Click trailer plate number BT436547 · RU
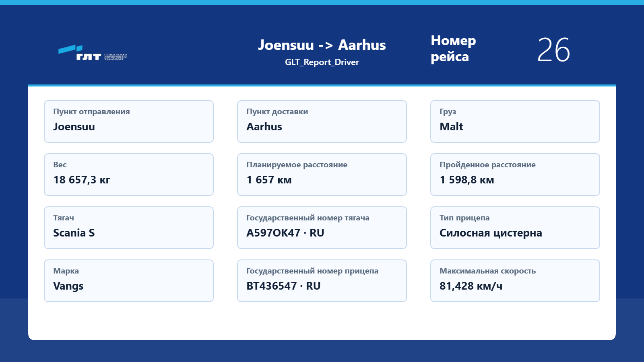Screen dimensions: 644x362 click(283, 286)
